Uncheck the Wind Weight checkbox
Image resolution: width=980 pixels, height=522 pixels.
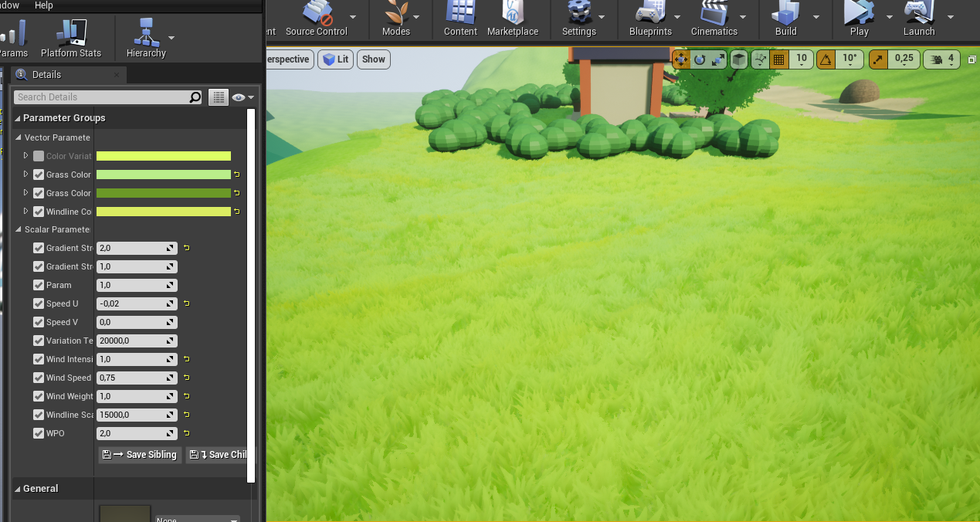click(39, 396)
